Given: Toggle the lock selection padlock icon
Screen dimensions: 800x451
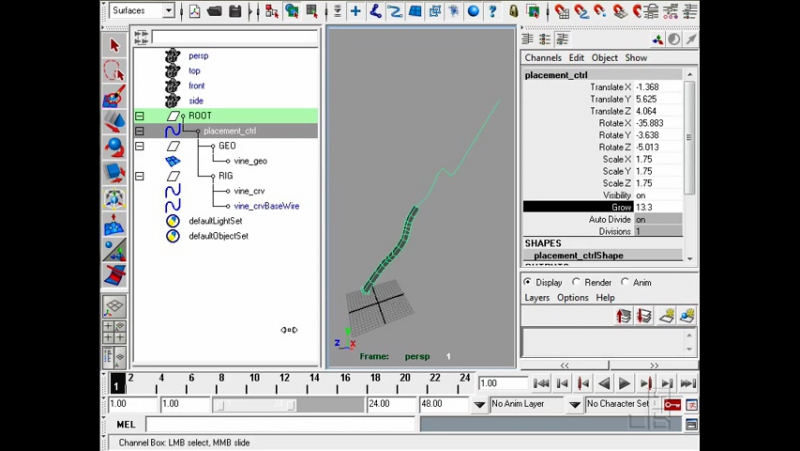Looking at the screenshot, I should tap(514, 11).
